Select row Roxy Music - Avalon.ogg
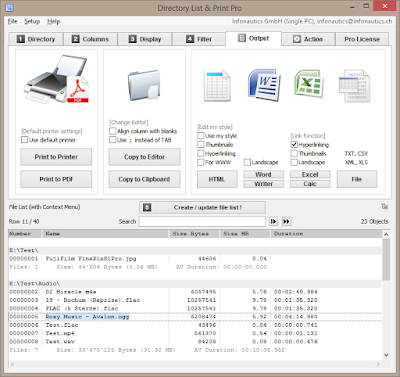The image size is (400, 377). (195, 317)
